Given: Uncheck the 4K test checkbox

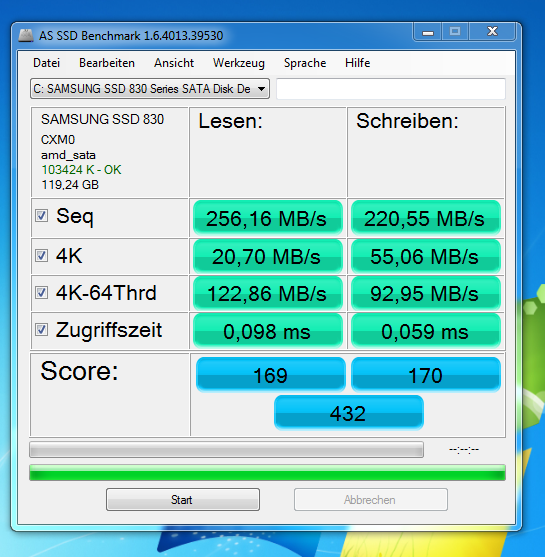Looking at the screenshot, I should pos(42,255).
